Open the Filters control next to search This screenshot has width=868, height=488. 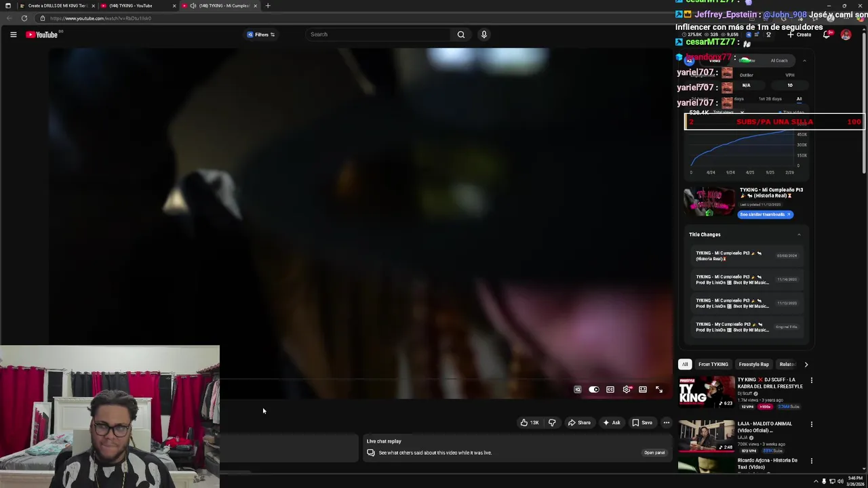coord(261,35)
